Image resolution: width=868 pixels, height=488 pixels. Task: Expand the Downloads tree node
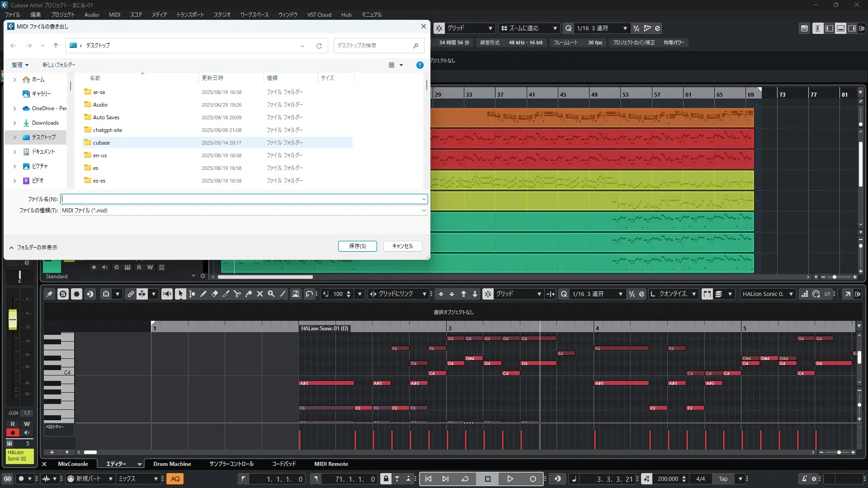click(x=14, y=123)
